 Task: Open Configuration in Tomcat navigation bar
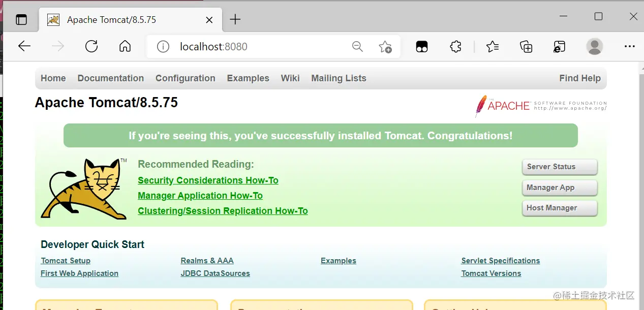coord(186,78)
